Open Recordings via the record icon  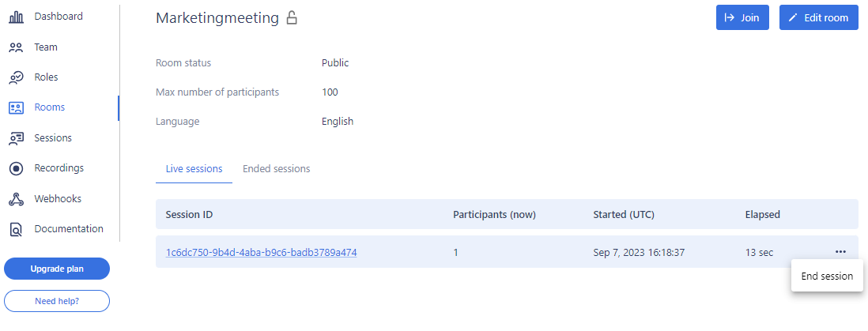point(16,168)
